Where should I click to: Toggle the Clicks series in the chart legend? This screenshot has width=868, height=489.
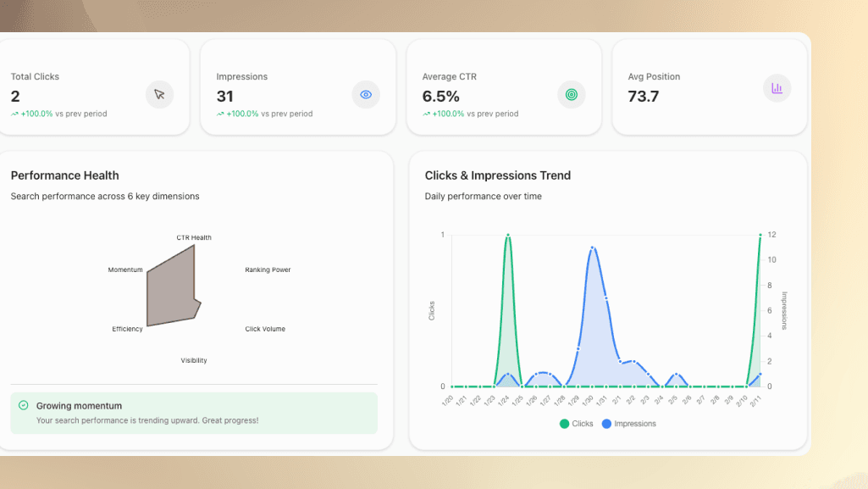coord(577,424)
